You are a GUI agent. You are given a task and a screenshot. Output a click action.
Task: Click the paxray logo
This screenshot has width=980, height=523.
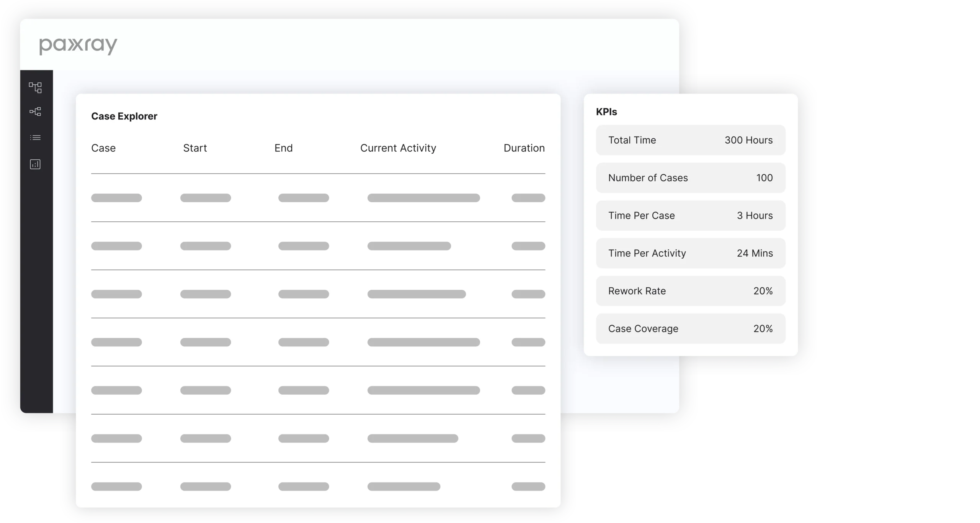pos(78,46)
